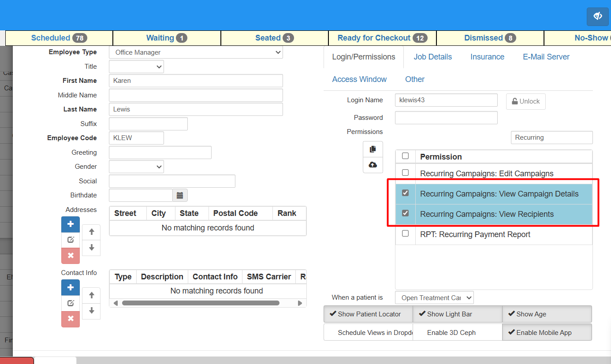The image size is (611, 364).
Task: Uncheck Recurring Campaigns: View Recipients checkbox
Action: [x=406, y=213]
